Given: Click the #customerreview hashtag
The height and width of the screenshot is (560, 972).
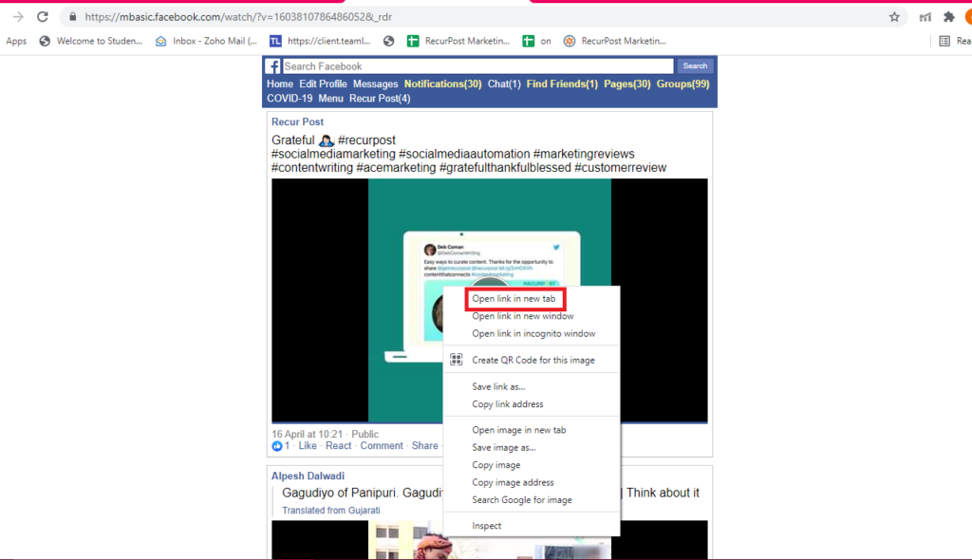Looking at the screenshot, I should click(x=620, y=167).
